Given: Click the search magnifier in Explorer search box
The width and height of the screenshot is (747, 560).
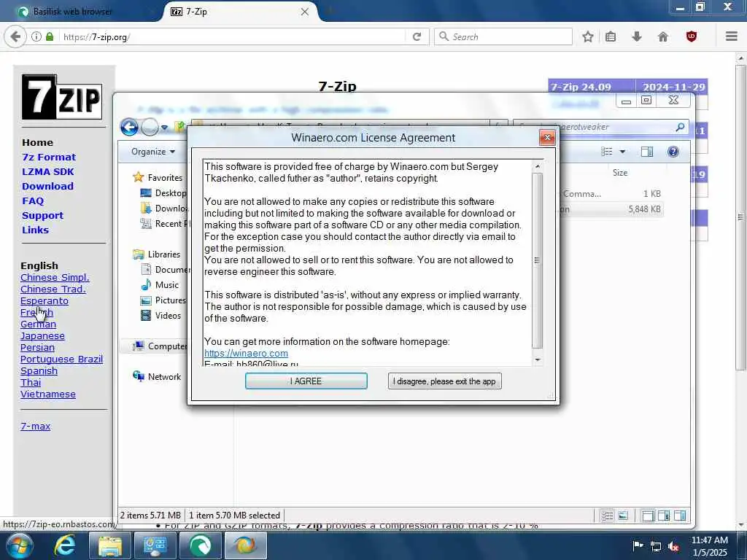Looking at the screenshot, I should (680, 127).
